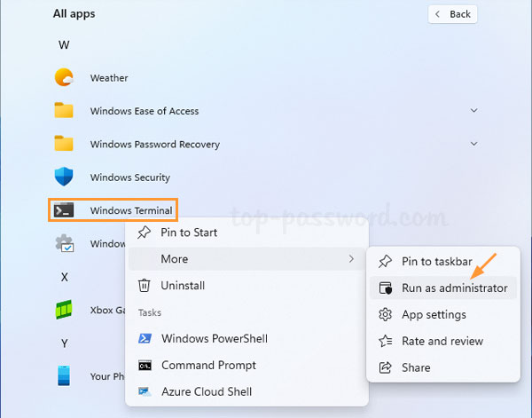Click the Tasks section label
The height and width of the screenshot is (418, 532).
click(x=150, y=312)
